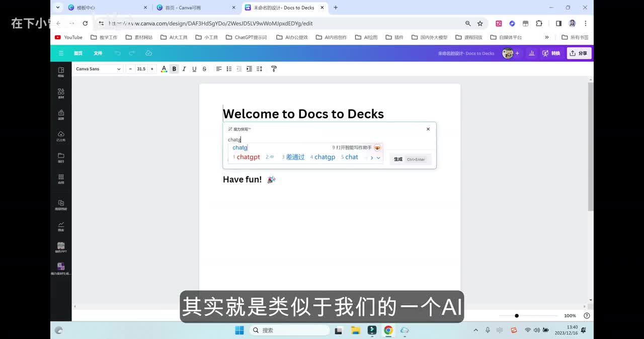Open the text color picker

[164, 69]
